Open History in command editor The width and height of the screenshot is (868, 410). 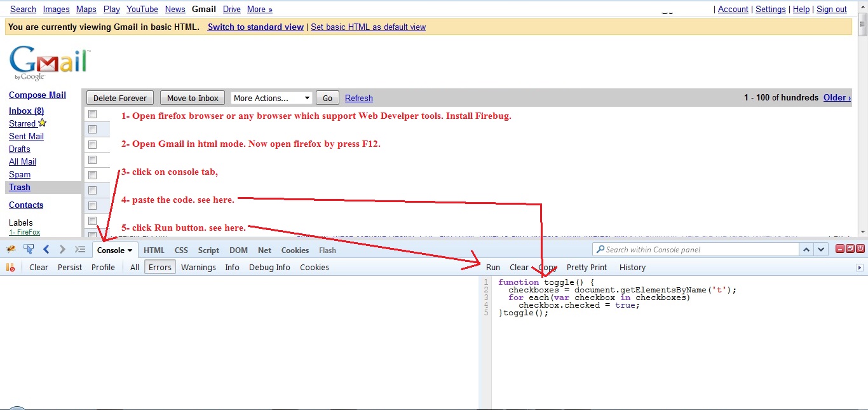pos(632,268)
